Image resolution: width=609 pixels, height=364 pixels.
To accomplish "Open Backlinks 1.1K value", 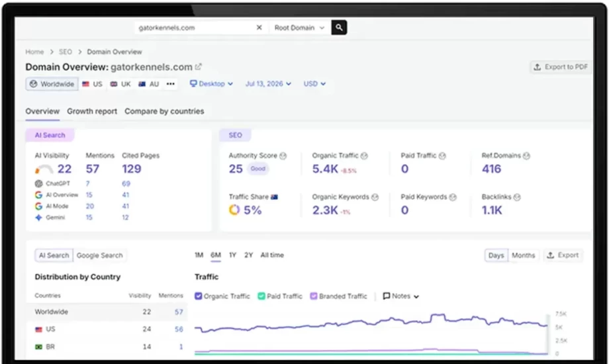I will 492,210.
